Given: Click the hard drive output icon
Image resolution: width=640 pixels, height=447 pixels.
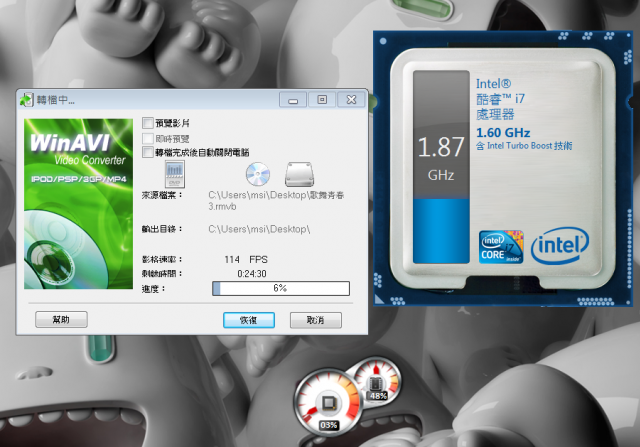Looking at the screenshot, I should point(299,174).
